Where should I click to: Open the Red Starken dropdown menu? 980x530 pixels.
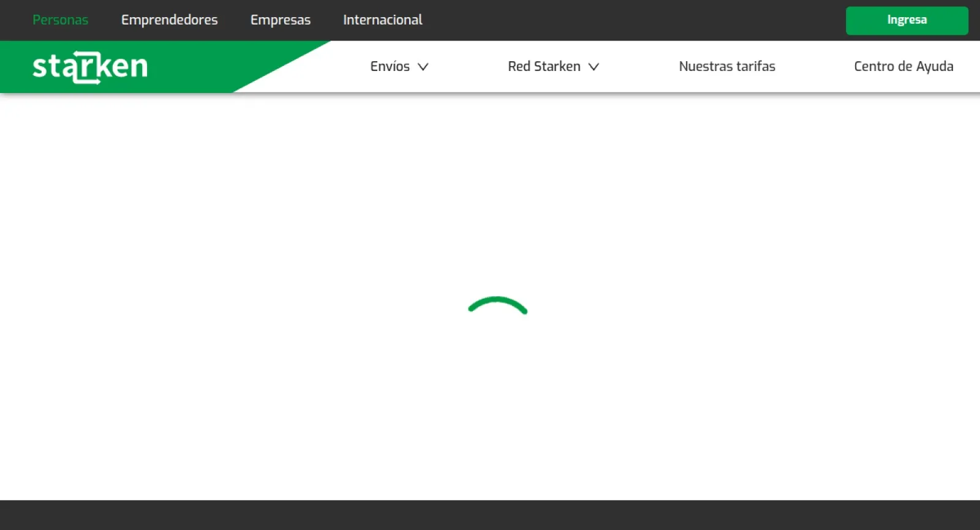pos(545,67)
